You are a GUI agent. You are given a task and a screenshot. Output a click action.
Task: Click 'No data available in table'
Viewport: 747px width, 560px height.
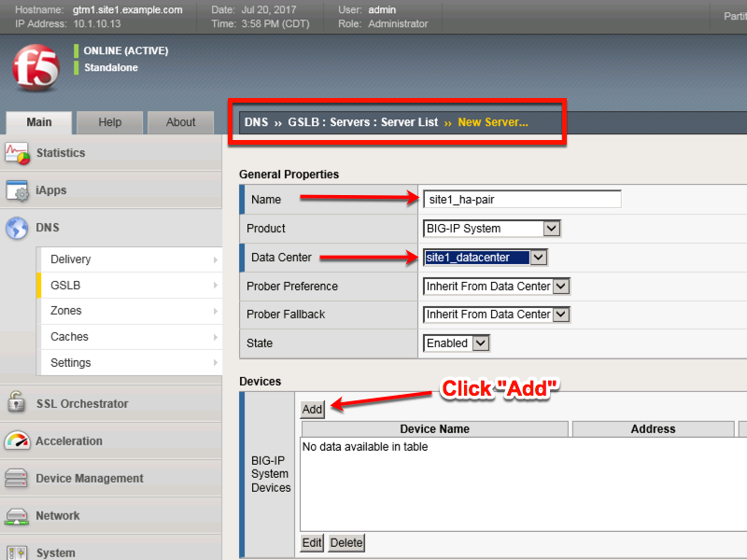[365, 447]
